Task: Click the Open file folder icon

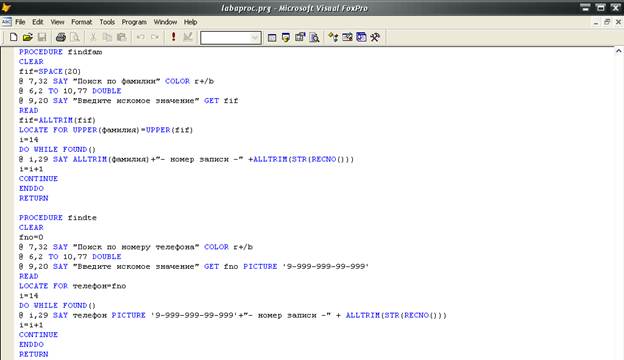Action: pyautogui.click(x=27, y=37)
